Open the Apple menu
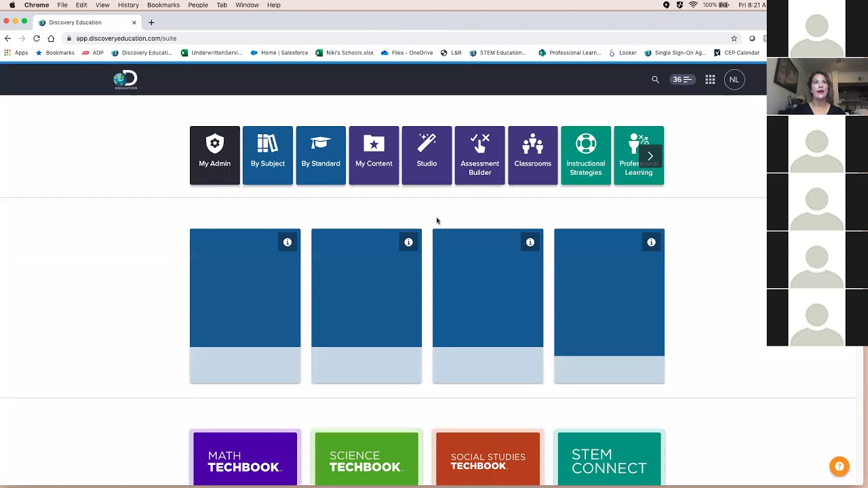 12,5
